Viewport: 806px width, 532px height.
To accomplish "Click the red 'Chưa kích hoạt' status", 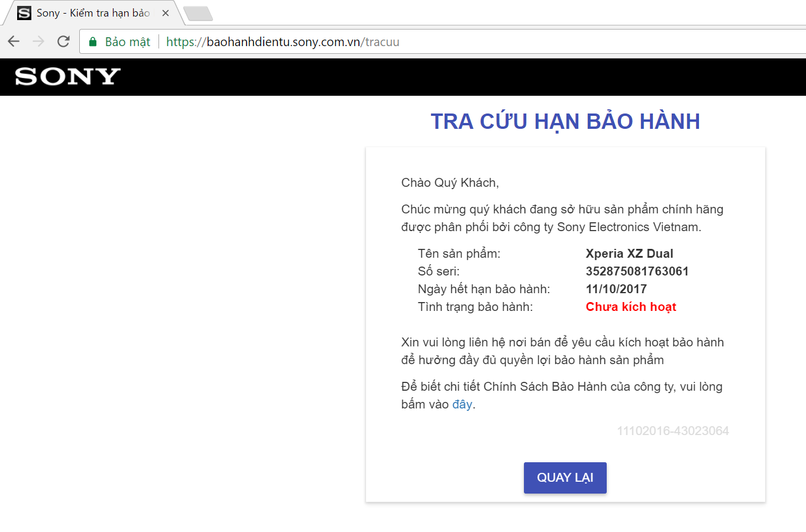I will pos(631,307).
